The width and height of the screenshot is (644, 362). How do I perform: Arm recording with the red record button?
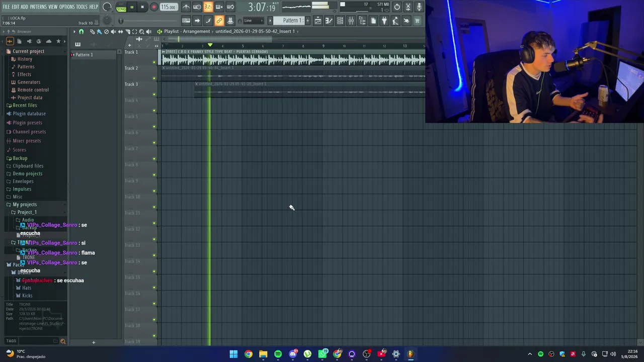[x=153, y=7]
